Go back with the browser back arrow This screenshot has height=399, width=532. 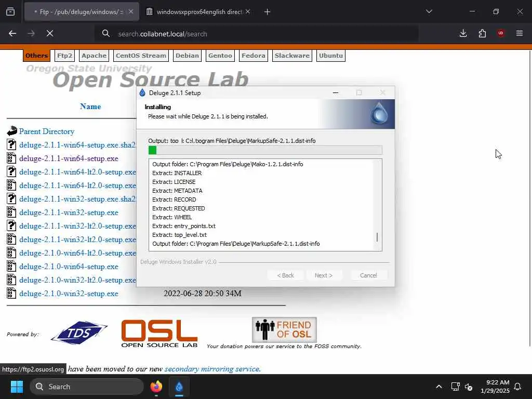click(12, 33)
